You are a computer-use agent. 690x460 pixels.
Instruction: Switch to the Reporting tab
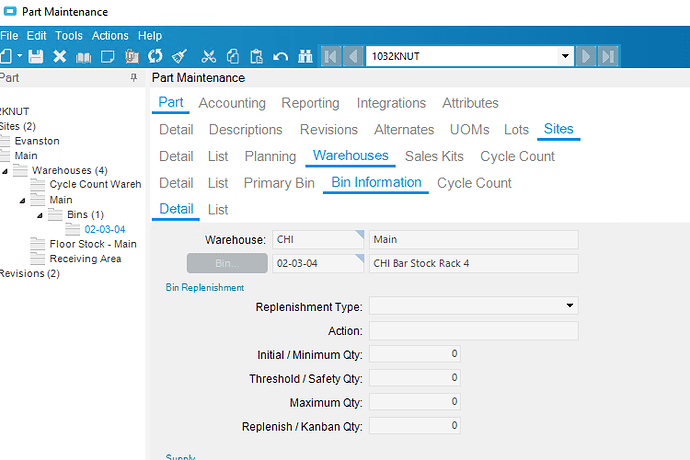[x=310, y=103]
